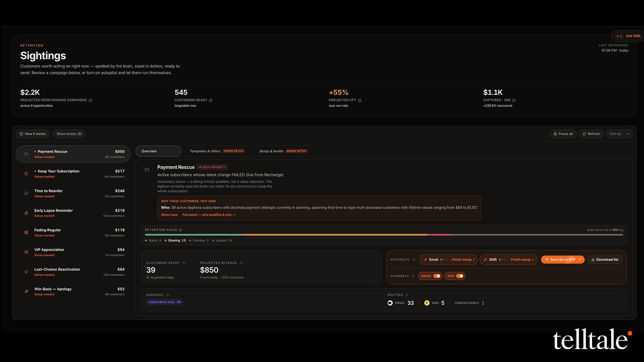Select the Subscribers only · 39 audience chip
The width and height of the screenshot is (644, 362).
point(165,302)
